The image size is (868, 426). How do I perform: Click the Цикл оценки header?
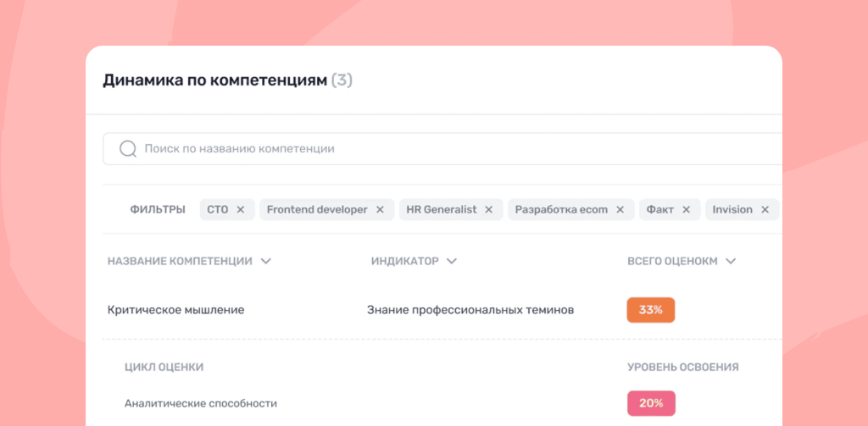pyautogui.click(x=164, y=367)
